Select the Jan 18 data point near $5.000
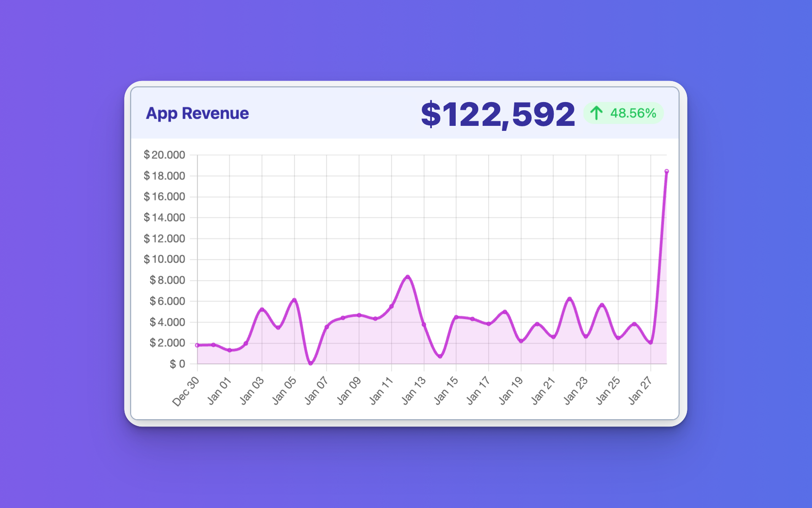 click(x=505, y=312)
